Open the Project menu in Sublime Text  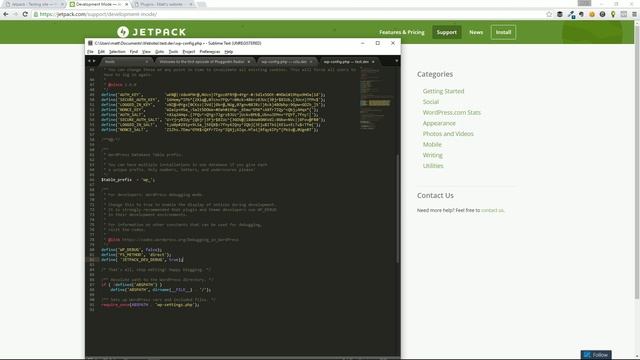[189, 52]
